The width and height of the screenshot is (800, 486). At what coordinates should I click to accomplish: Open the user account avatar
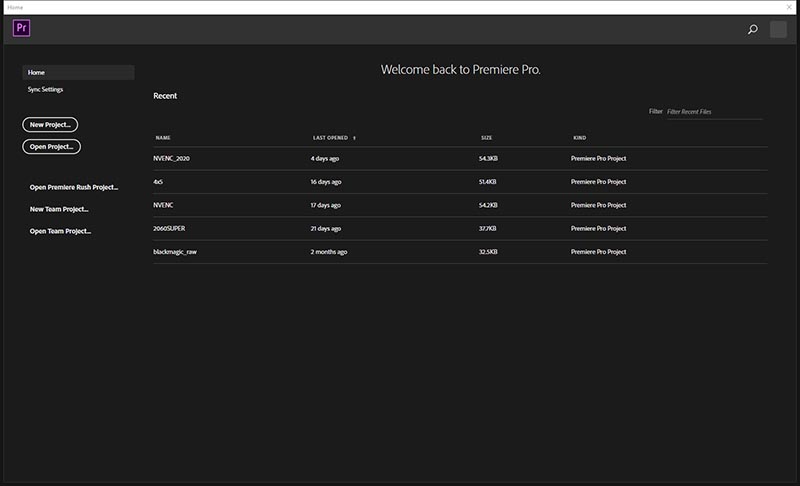[778, 30]
